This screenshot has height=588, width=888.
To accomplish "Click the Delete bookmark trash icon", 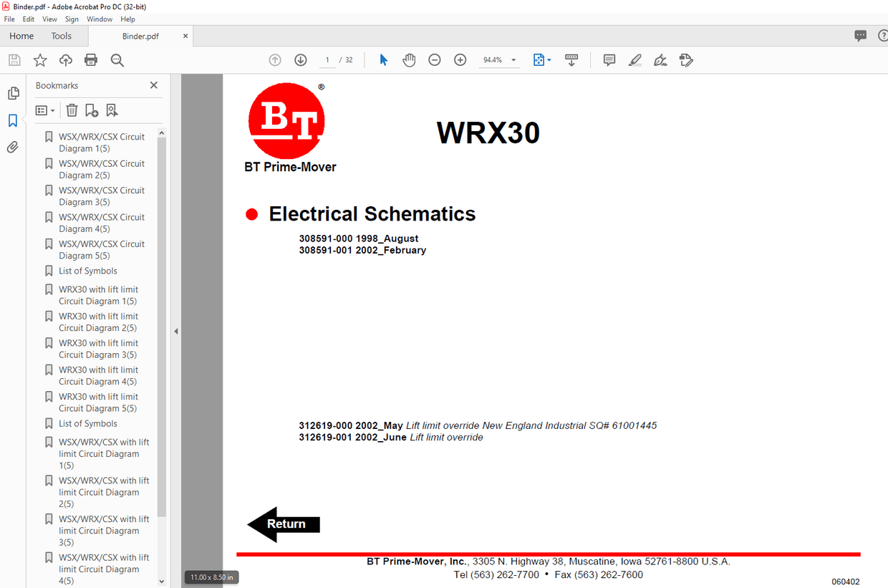I will click(x=72, y=110).
